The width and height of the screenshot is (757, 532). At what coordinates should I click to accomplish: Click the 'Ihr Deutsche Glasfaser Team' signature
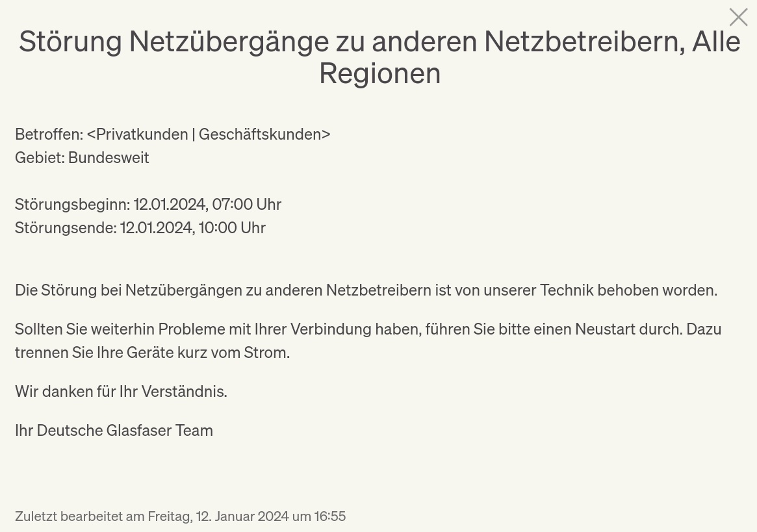(x=114, y=431)
